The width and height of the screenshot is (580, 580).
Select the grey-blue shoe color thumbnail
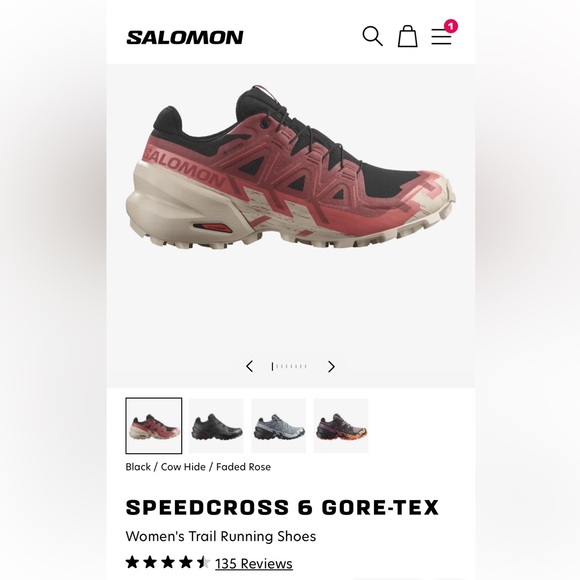279,426
